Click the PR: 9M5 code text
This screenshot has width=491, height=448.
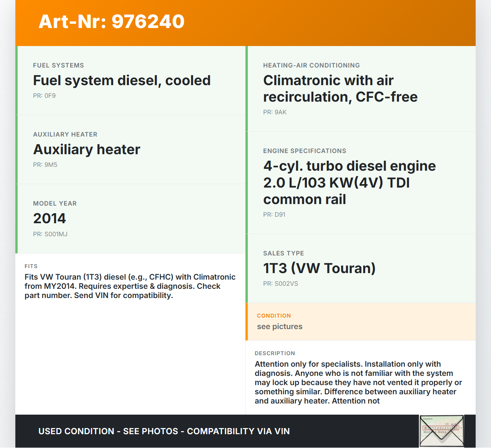pyautogui.click(x=45, y=165)
